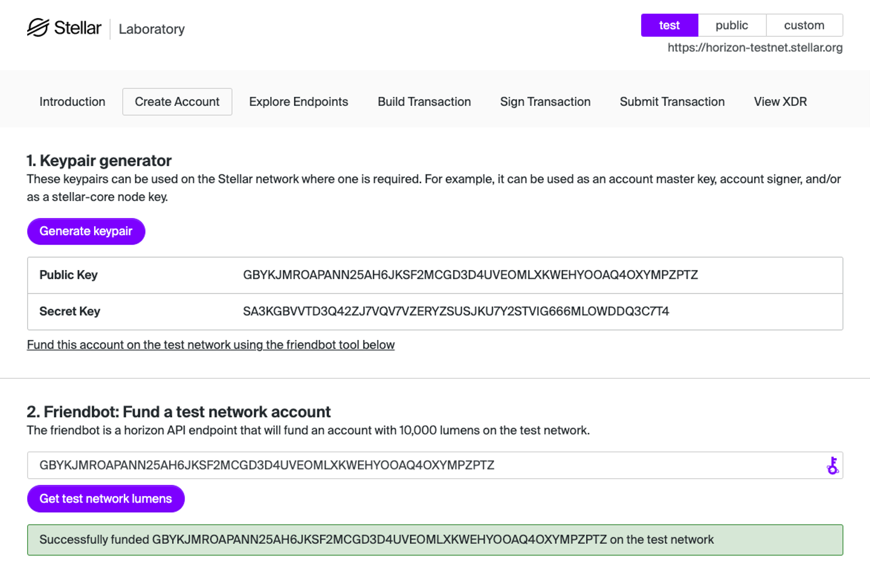The image size is (870, 588).
Task: Click the Stellar logo
Action: 37,27
